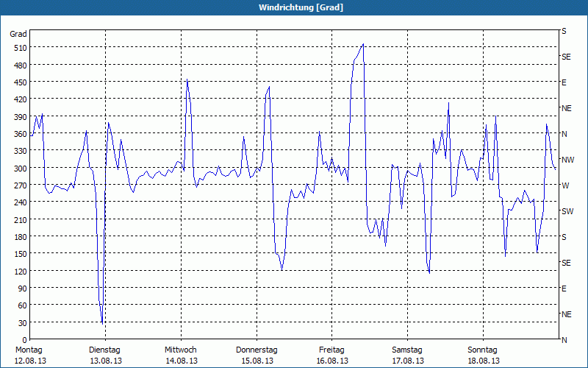Select the 240 degree axis label
Screen dimensions: 588x368
point(21,202)
